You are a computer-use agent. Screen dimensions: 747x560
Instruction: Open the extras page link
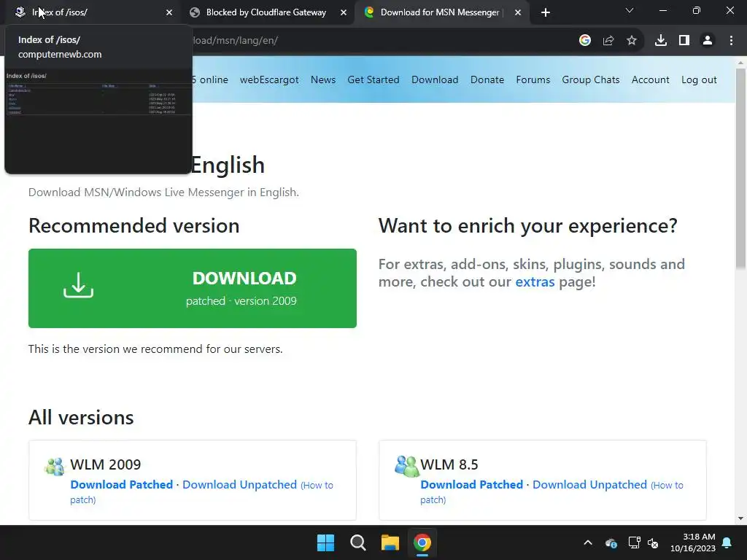(535, 282)
